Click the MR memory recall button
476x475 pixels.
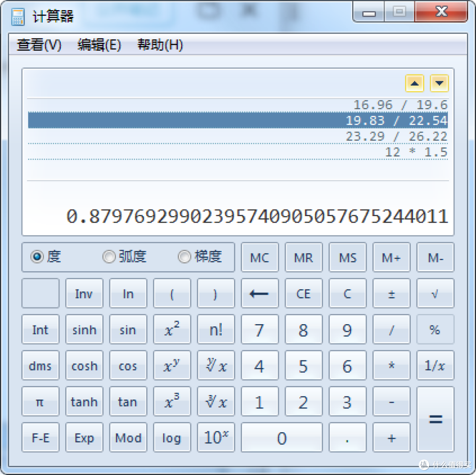(x=304, y=257)
